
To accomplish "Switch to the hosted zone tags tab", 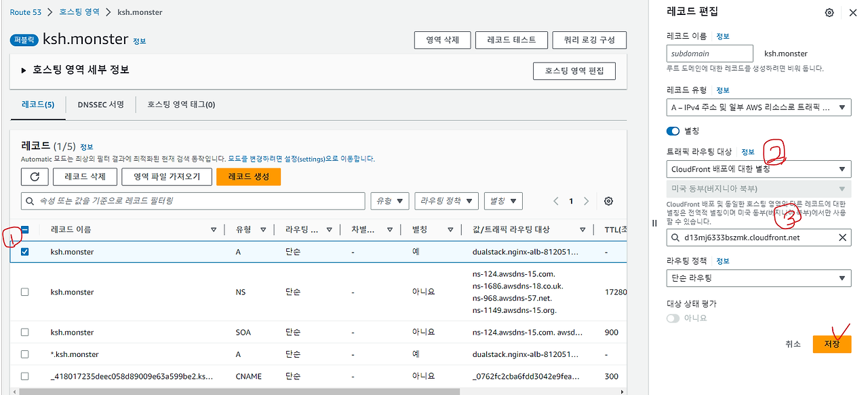I will point(181,105).
